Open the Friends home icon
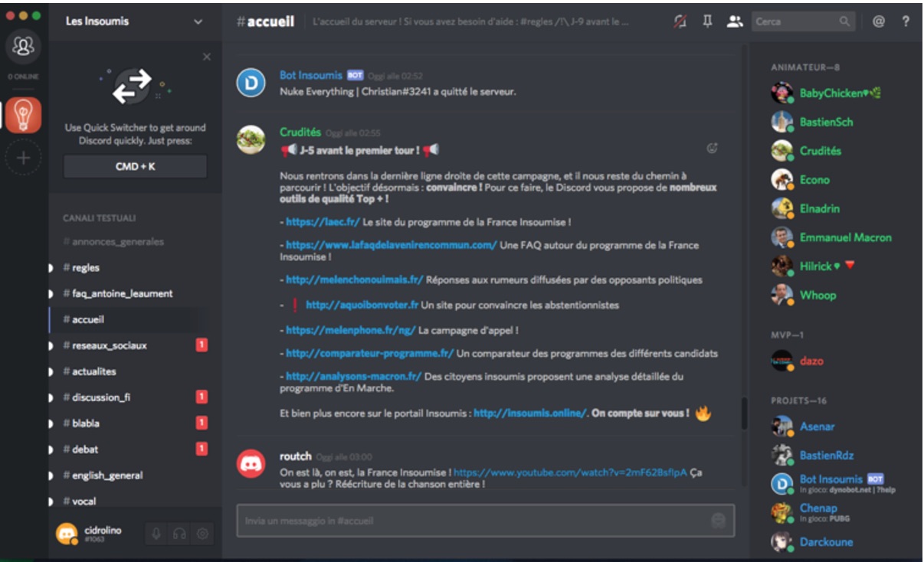Image resolution: width=924 pixels, height=562 pixels. pos(24,47)
